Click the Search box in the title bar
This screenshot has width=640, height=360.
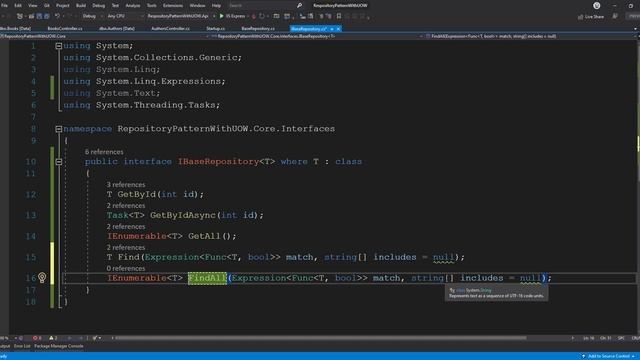[x=261, y=5]
